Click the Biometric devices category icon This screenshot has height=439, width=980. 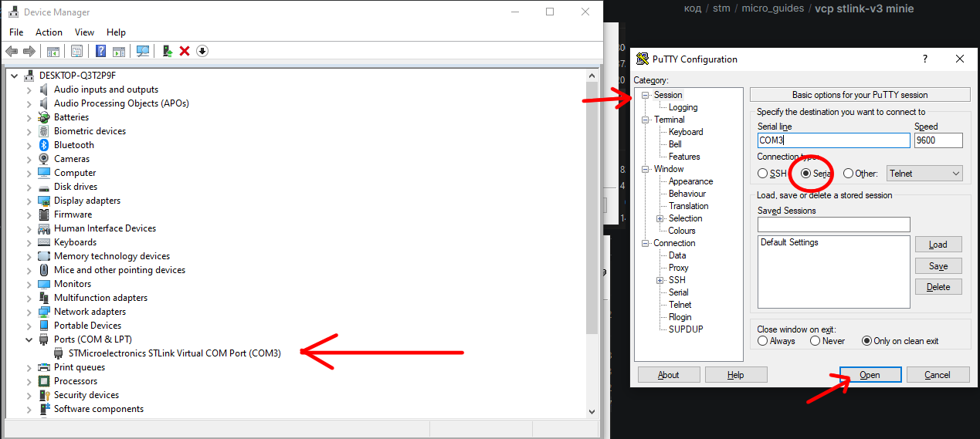[x=44, y=131]
